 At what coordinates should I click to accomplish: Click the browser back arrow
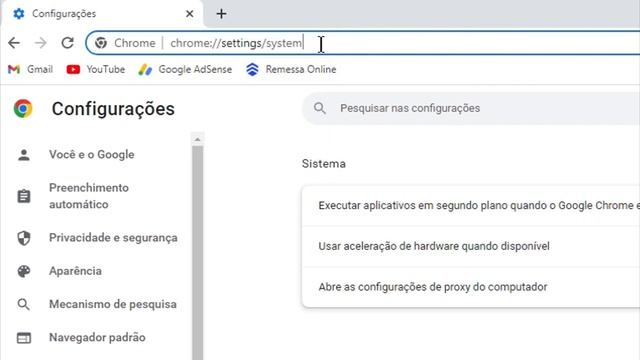click(x=14, y=43)
